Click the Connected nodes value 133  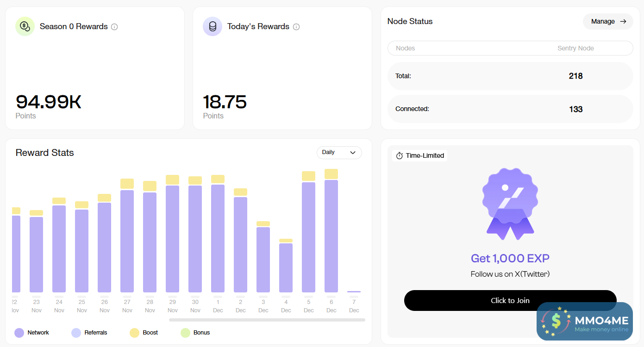tap(575, 109)
